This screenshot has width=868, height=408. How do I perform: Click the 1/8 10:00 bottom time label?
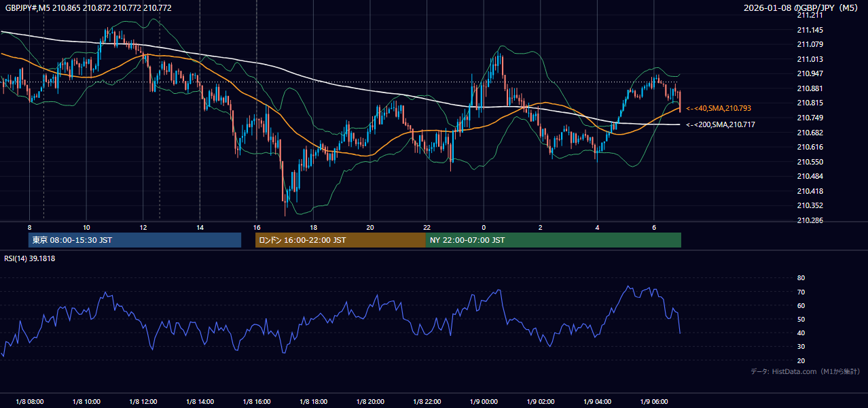pyautogui.click(x=86, y=402)
